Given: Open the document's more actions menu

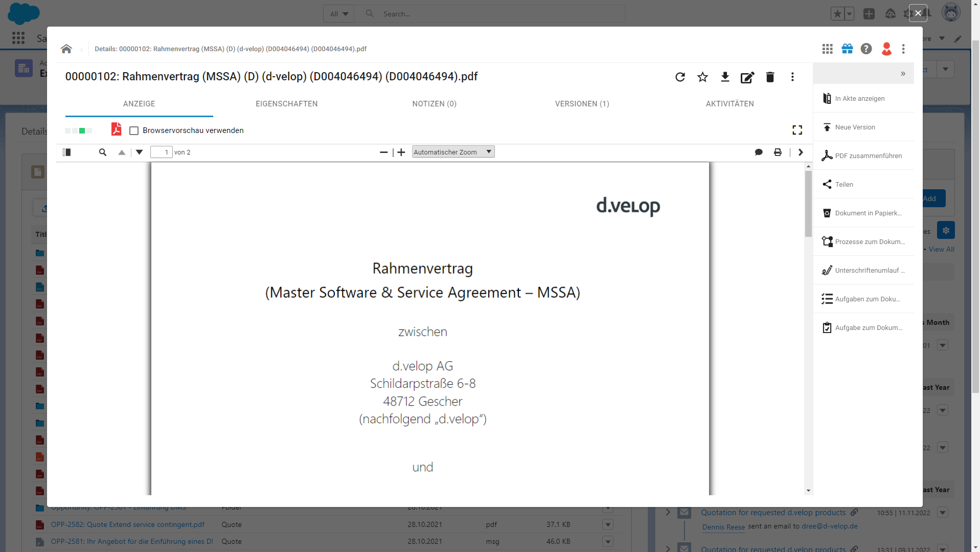Looking at the screenshot, I should click(x=792, y=77).
